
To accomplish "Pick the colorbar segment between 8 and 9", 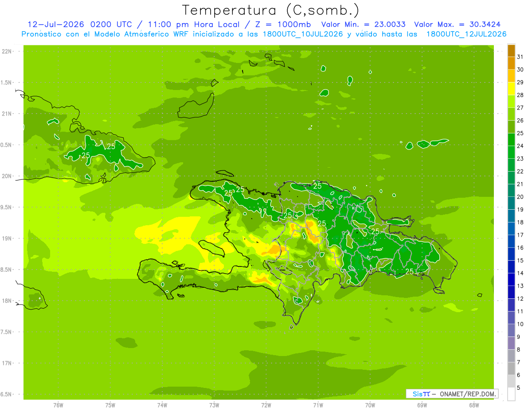I will pyautogui.click(x=511, y=343).
